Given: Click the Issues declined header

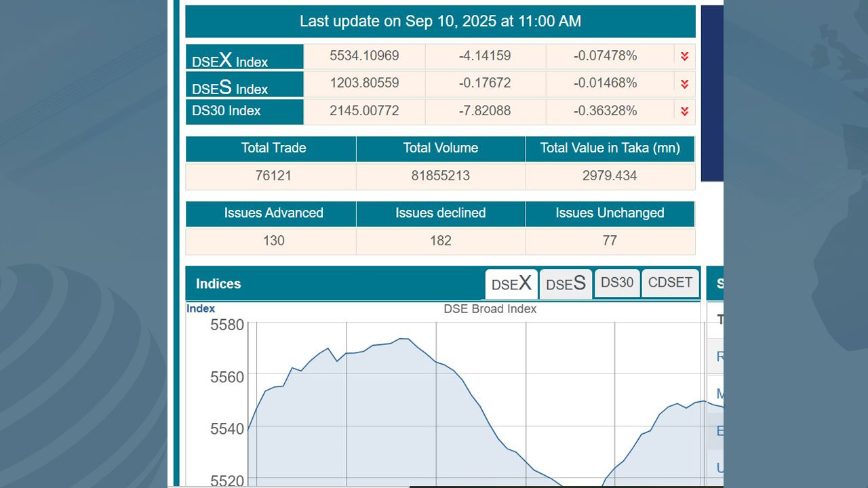Looking at the screenshot, I should point(440,213).
